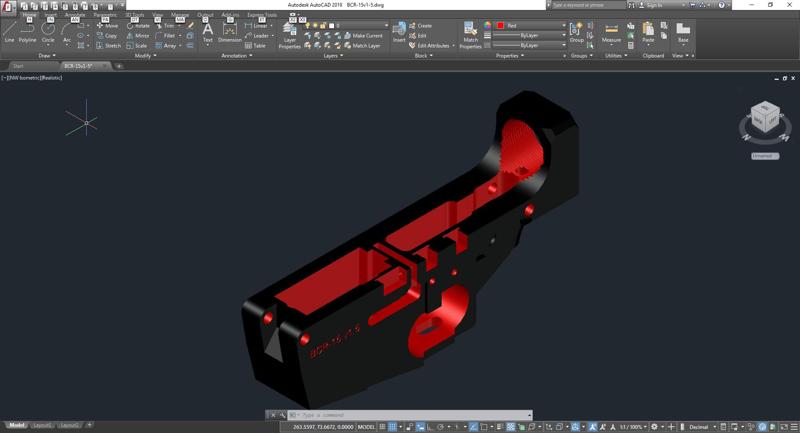This screenshot has height=433, width=800.
Task: Expand the Layers panel
Action: point(333,56)
